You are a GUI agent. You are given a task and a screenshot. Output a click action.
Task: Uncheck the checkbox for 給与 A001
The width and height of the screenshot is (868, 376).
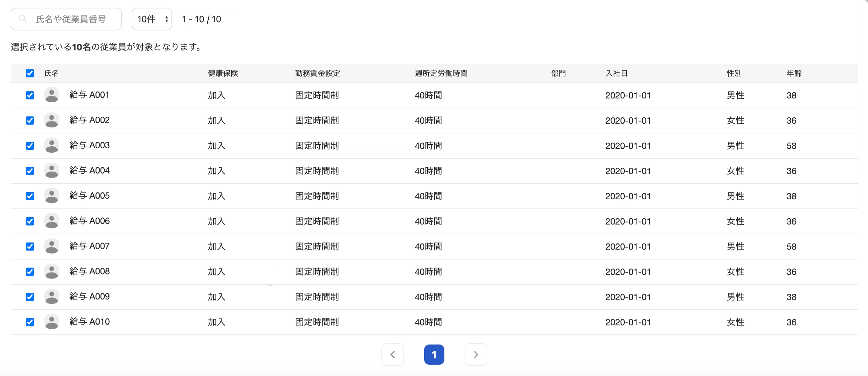click(30, 95)
